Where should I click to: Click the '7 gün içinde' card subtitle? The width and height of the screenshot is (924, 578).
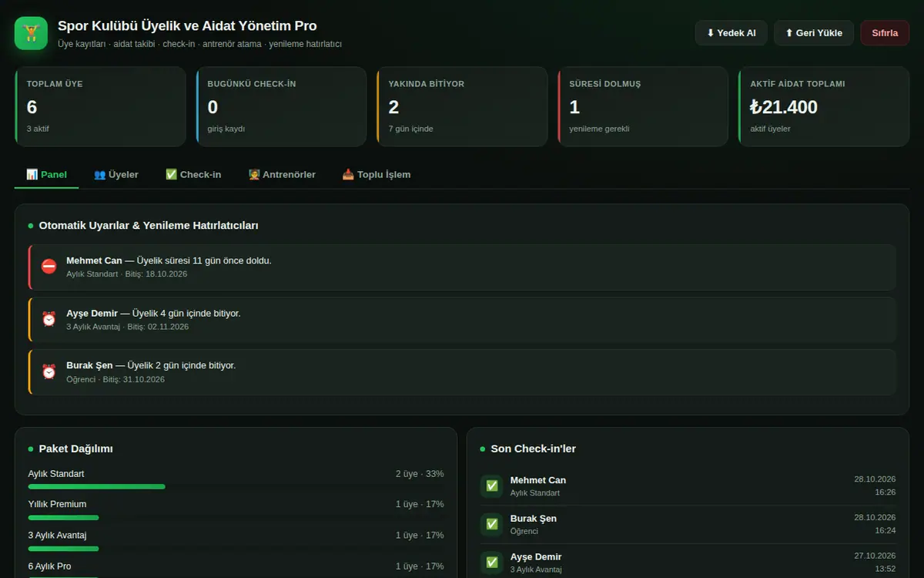pos(411,129)
